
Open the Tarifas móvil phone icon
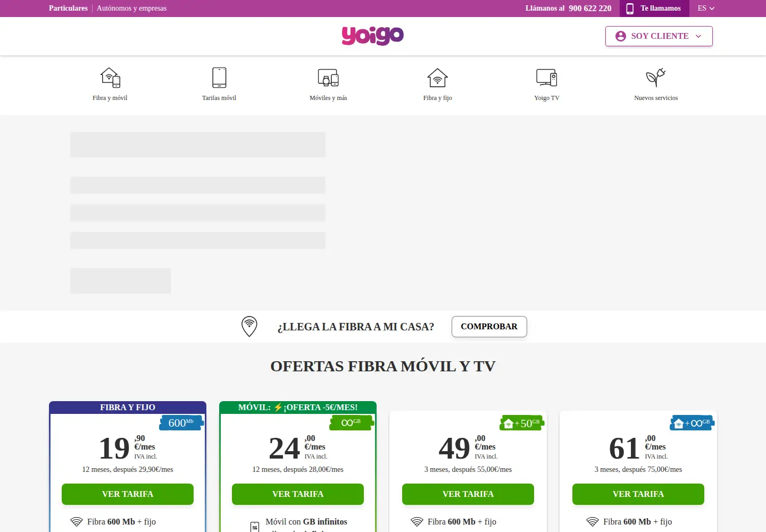219,78
